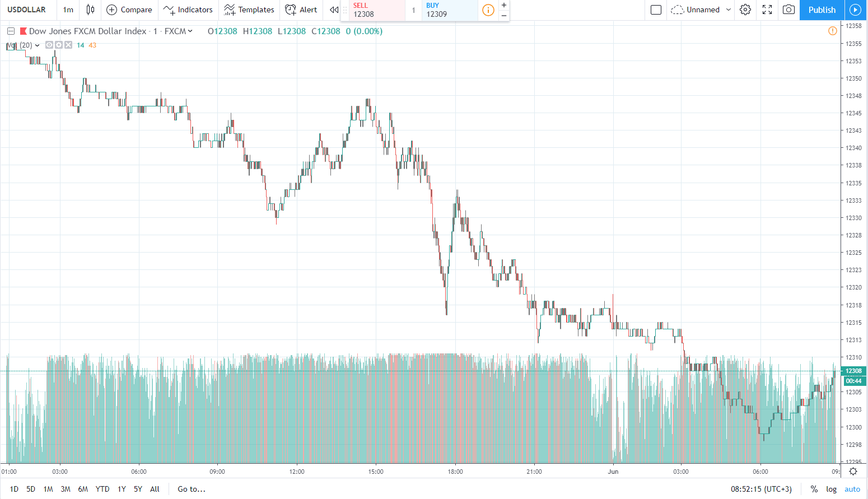This screenshot has height=499, width=868.
Task: Open the indicator Templates menu
Action: (249, 10)
